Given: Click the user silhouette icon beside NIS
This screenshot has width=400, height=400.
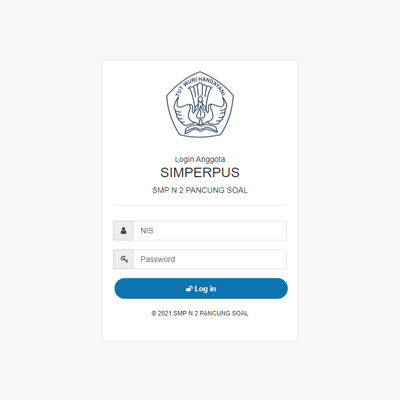Looking at the screenshot, I should click(x=124, y=230).
